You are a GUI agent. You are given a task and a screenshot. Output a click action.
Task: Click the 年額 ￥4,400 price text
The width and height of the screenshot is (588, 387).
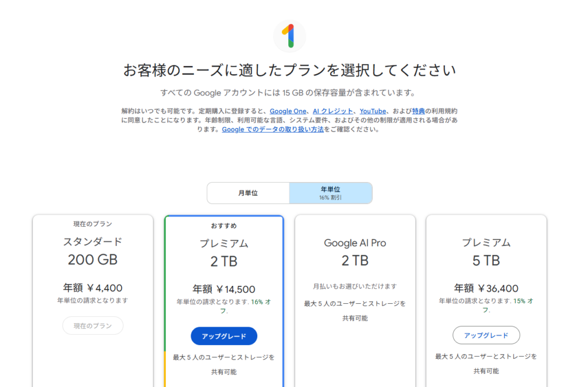[x=92, y=288]
